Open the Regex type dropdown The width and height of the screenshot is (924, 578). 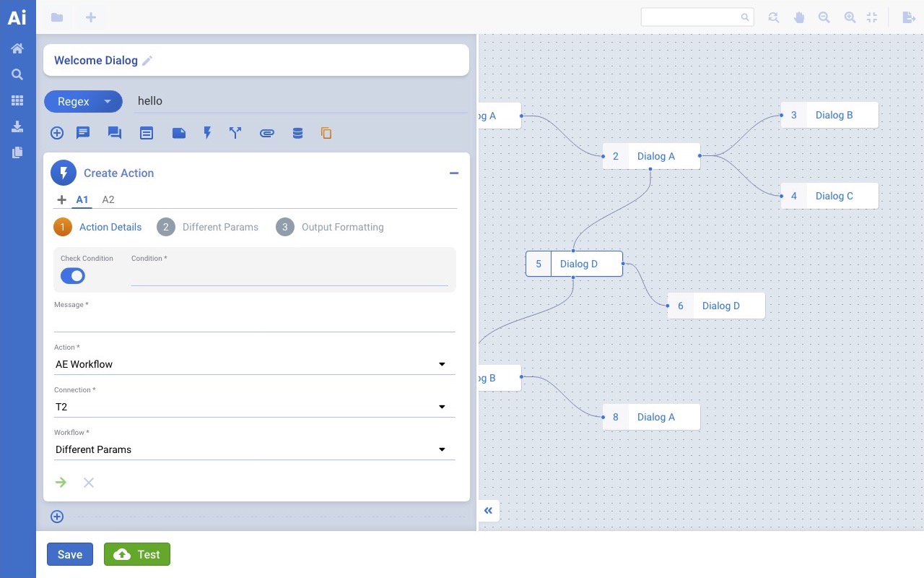pyautogui.click(x=82, y=102)
